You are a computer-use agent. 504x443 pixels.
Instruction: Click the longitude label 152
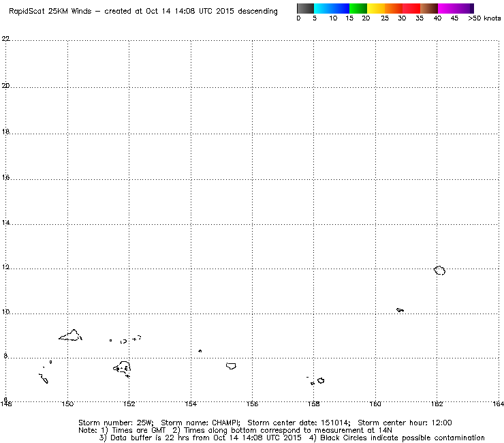coord(129,403)
